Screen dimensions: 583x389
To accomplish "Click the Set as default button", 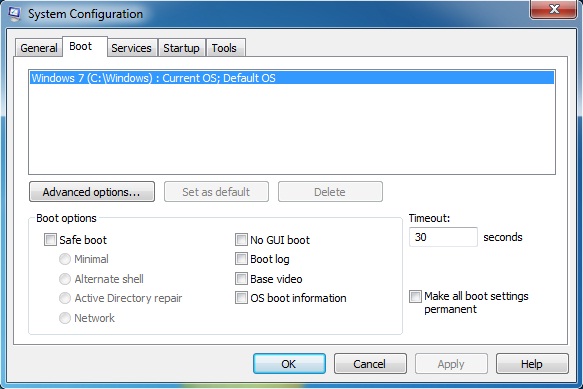I will click(x=216, y=192).
